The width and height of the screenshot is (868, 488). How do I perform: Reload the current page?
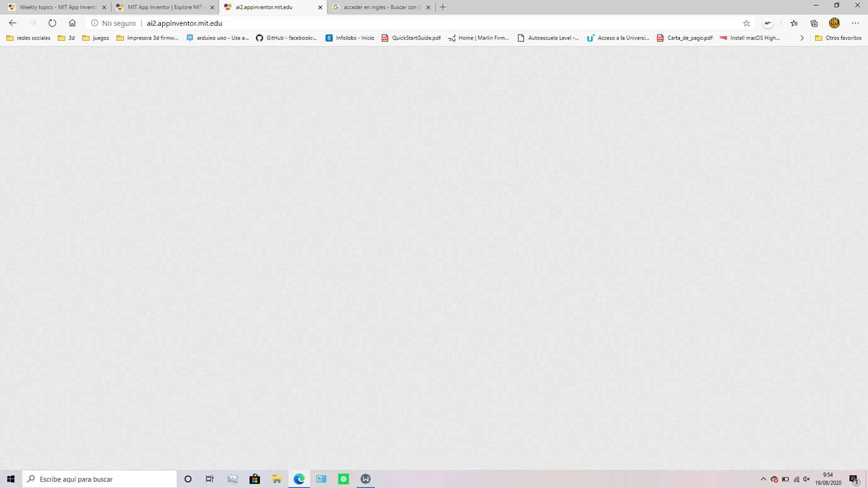coord(52,23)
